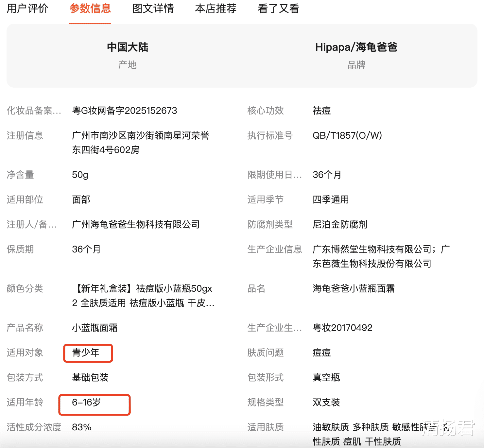Select 海龟爸爸小蓝瓶面霜 in the 品名 row
This screenshot has height=448, width=484.
click(354, 288)
